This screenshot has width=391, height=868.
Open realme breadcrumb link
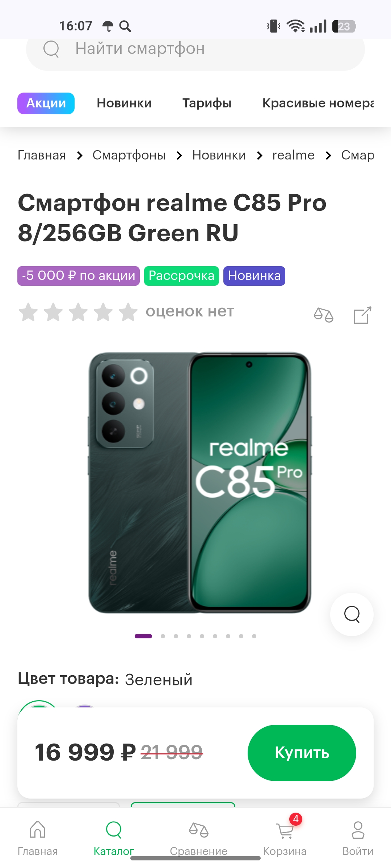pos(293,155)
